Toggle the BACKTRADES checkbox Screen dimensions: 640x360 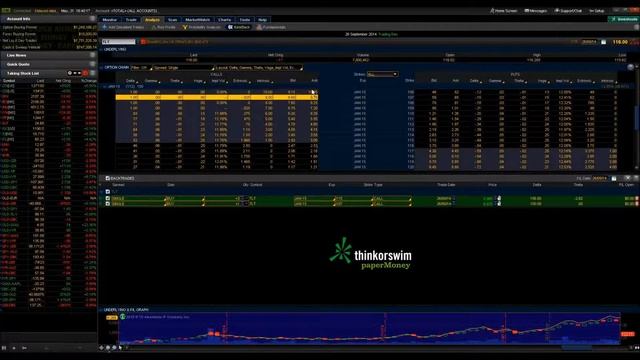[x=108, y=178]
